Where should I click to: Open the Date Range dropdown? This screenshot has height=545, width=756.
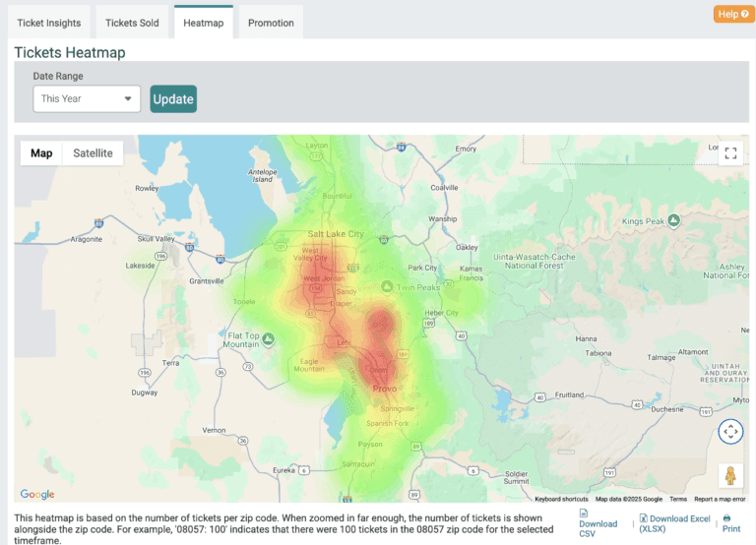click(87, 98)
